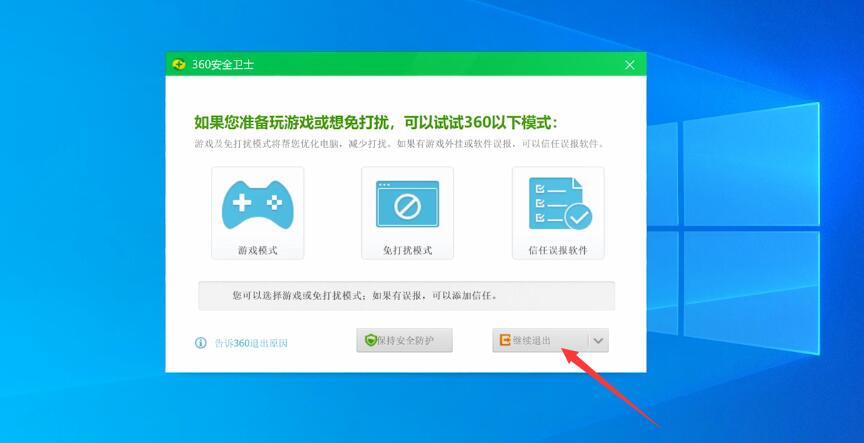Click the 360安全卫士 logo in title bar

179,64
